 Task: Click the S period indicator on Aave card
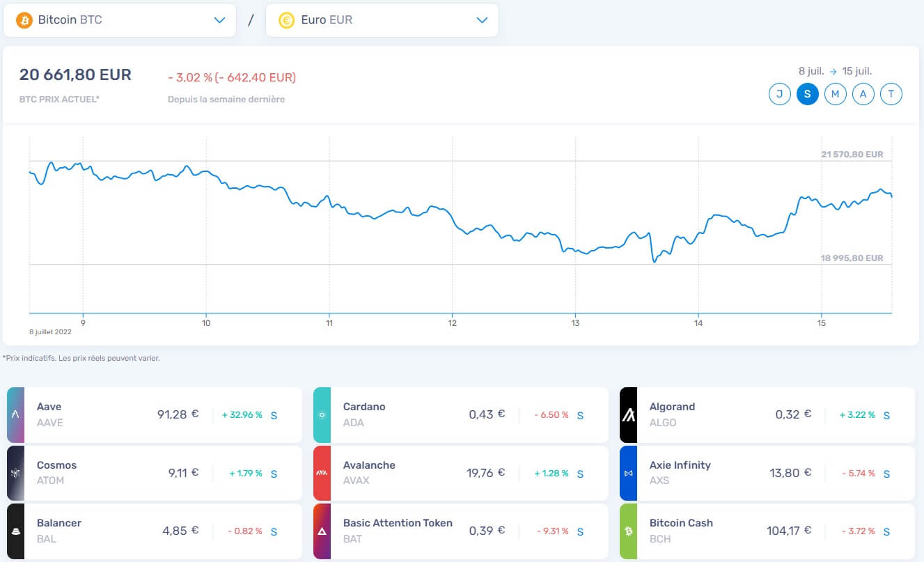pos(274,415)
